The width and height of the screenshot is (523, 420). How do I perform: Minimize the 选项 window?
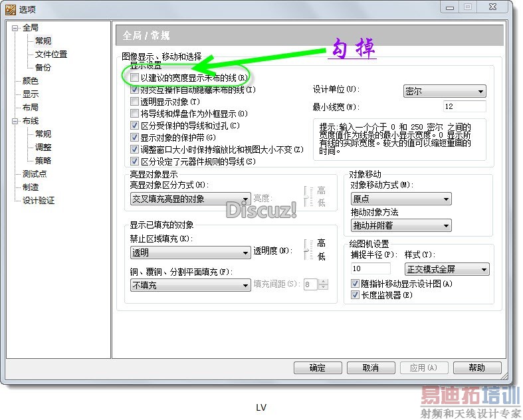click(x=450, y=7)
